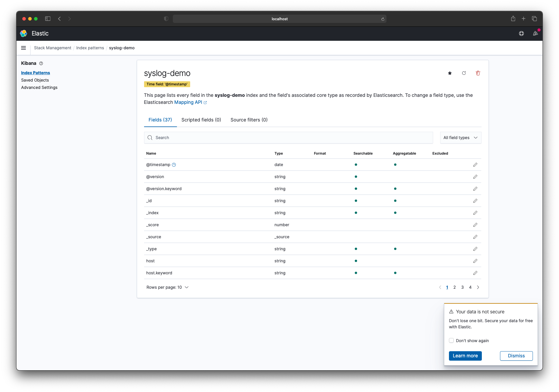Viewport: 559px width, 392px height.
Task: Open the Rows per page dropdown
Action: 167,287
